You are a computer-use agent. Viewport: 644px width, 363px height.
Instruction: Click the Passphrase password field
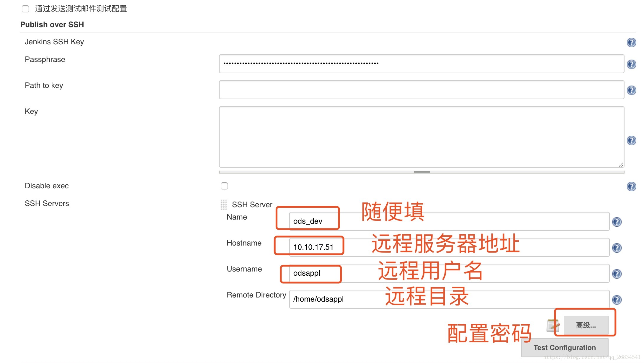(421, 64)
